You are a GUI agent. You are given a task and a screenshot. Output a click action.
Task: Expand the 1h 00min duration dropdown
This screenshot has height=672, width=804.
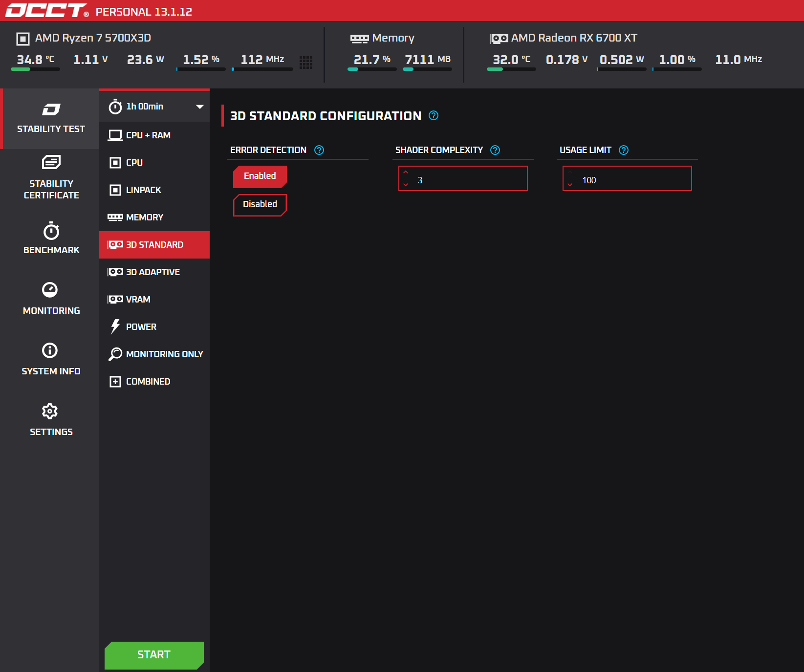coord(199,107)
